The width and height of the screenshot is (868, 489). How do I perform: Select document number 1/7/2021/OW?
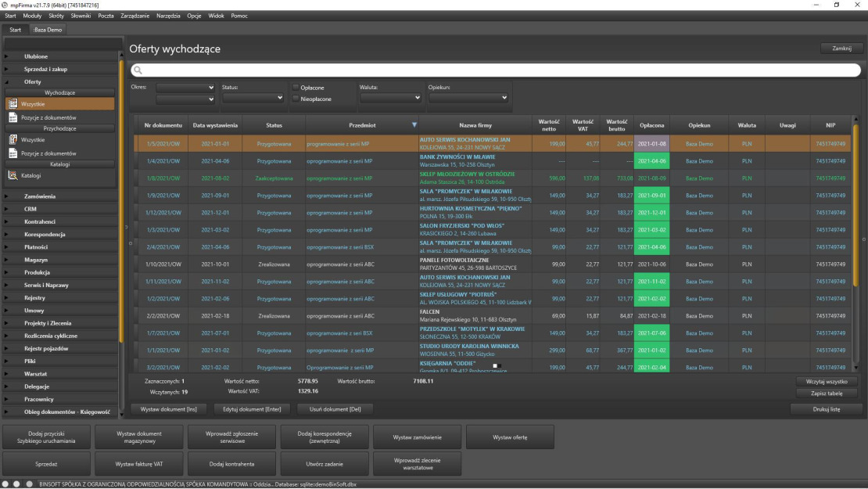pos(163,333)
